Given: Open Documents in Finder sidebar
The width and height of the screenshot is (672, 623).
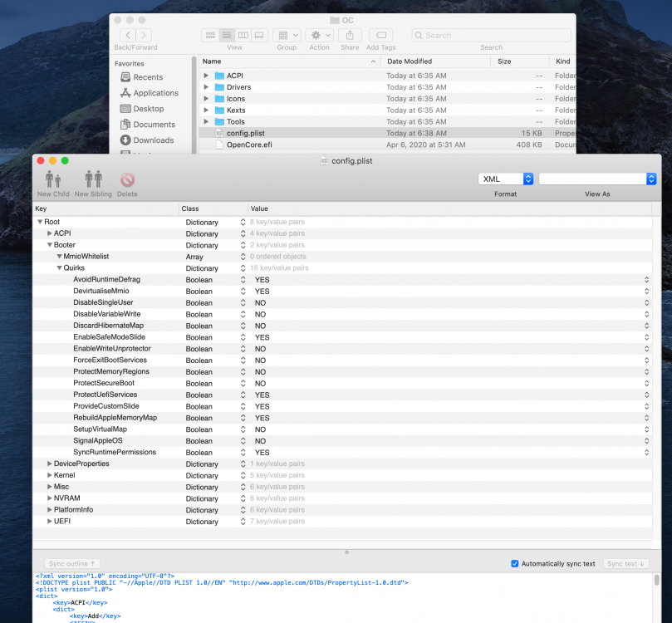Looking at the screenshot, I should (x=148, y=125).
